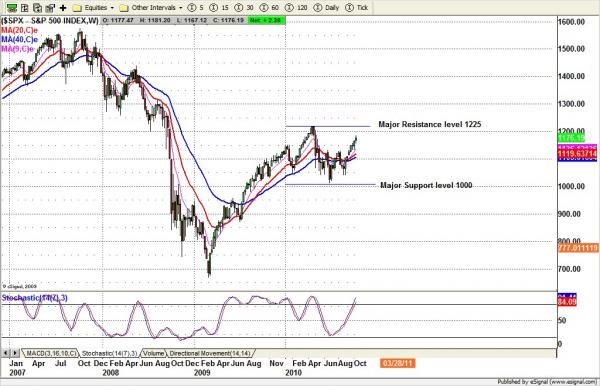The width and height of the screenshot is (600, 386).
Task: Switch to the Volume tab
Action: [x=153, y=353]
